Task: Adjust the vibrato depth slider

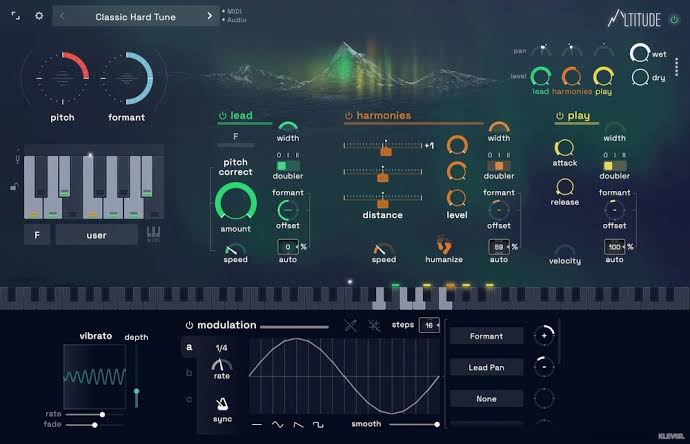Action: click(x=137, y=377)
